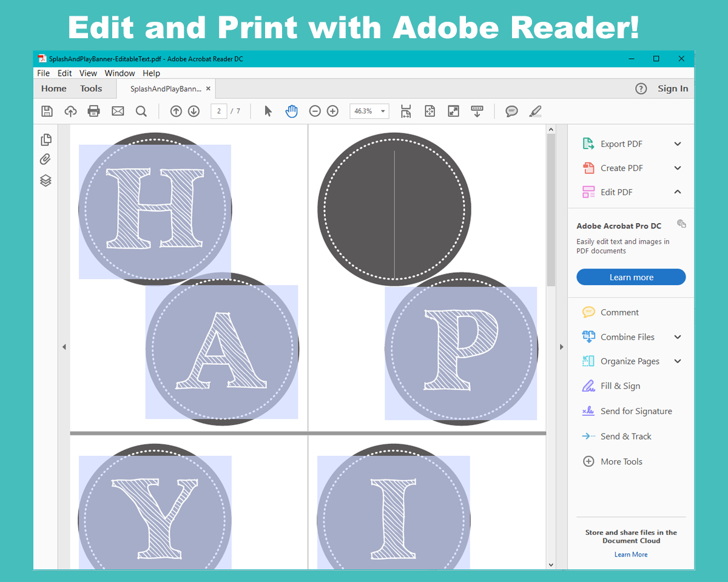This screenshot has height=582, width=728.
Task: Click the editable letter A field
Action: point(221,352)
